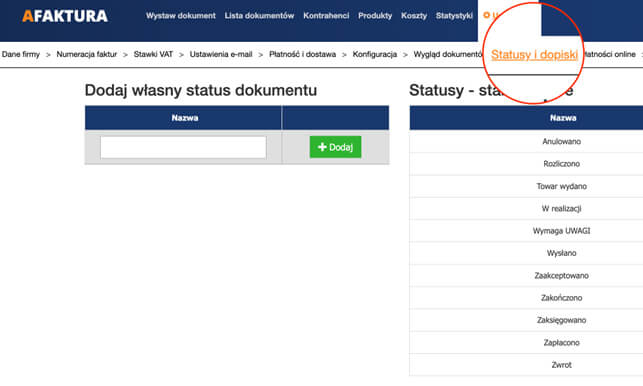Screen dimensions: 643x386
Task: Click the Nazwa header in the statuses table
Action: click(x=563, y=118)
